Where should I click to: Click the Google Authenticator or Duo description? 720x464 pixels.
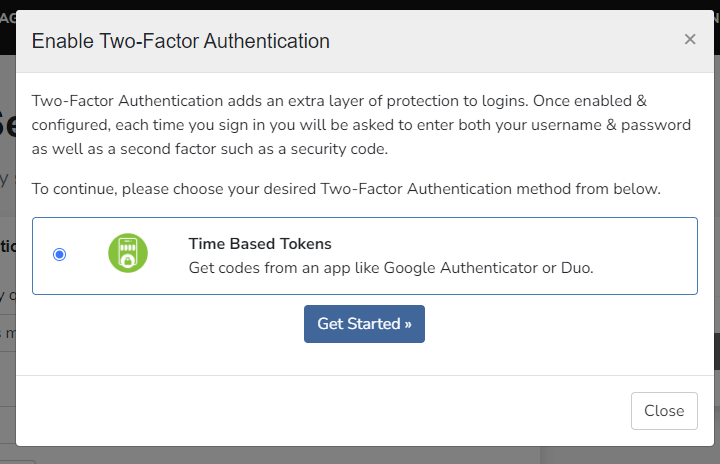(391, 268)
